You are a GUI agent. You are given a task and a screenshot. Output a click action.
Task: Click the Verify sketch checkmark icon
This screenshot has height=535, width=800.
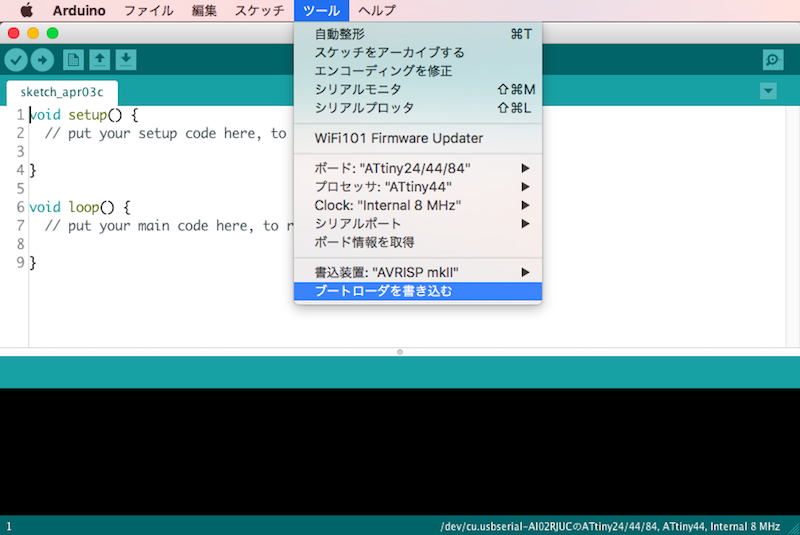[x=16, y=60]
